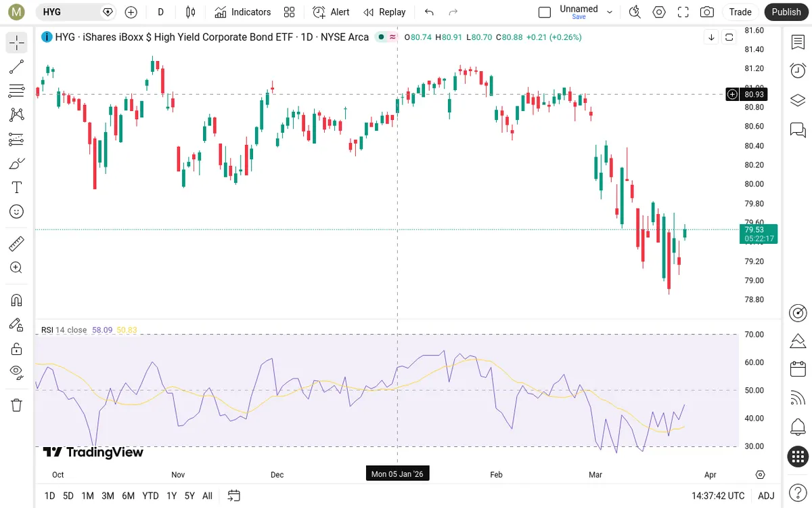The height and width of the screenshot is (508, 812).
Task: Select the crosshair cursor tool
Action: tap(17, 43)
